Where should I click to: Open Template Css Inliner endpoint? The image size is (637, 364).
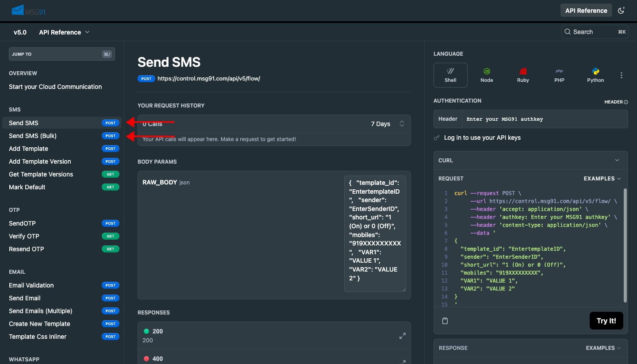click(x=62, y=337)
